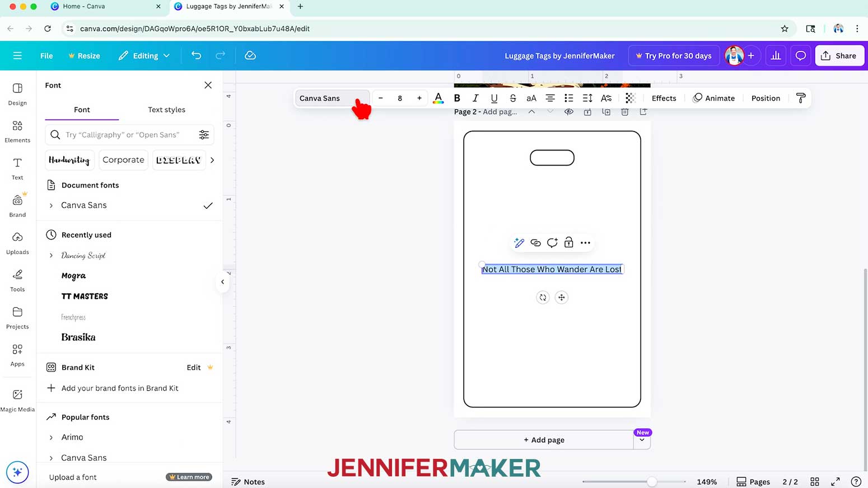The width and height of the screenshot is (868, 488).
Task: Toggle strikethrough formatting
Action: (513, 98)
